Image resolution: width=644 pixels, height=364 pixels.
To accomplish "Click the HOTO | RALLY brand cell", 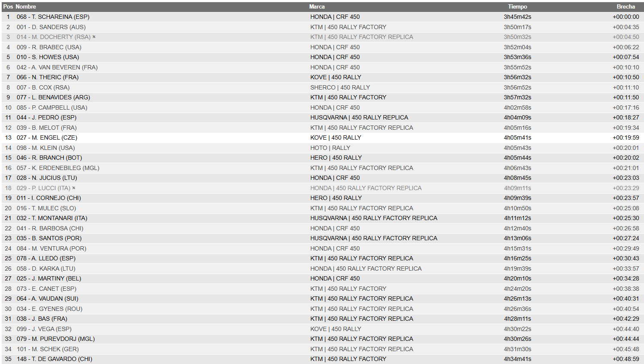I will (330, 148).
